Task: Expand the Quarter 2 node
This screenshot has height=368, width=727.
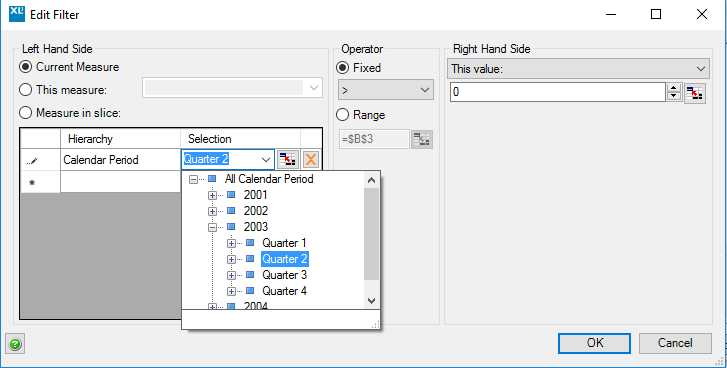Action: click(231, 260)
